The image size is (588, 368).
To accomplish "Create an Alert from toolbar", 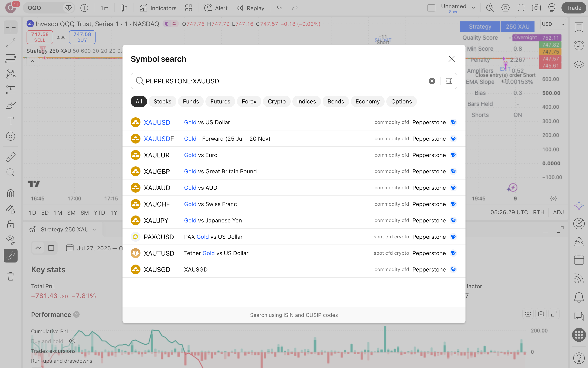I will 216,8.
